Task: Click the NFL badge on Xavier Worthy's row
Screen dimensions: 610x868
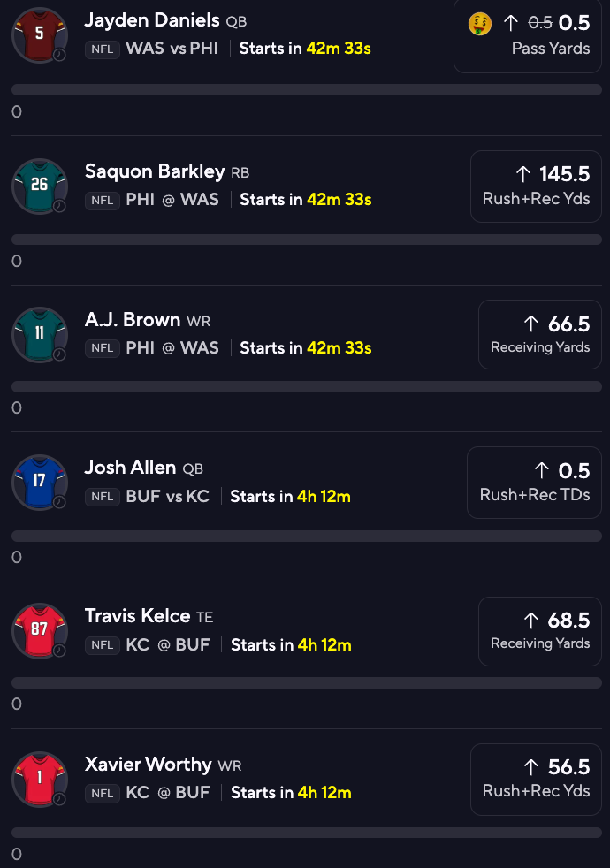Action: point(103,793)
